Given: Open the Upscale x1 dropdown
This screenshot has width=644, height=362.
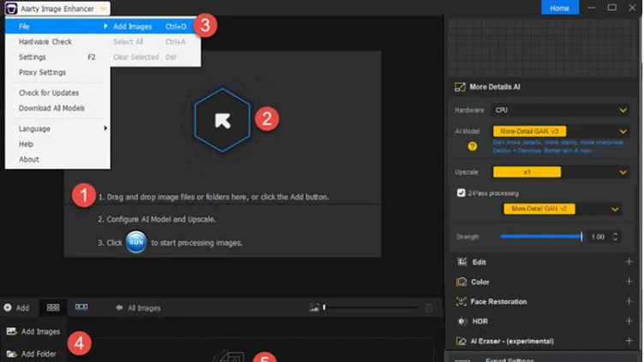Looking at the screenshot, I should coord(561,172).
